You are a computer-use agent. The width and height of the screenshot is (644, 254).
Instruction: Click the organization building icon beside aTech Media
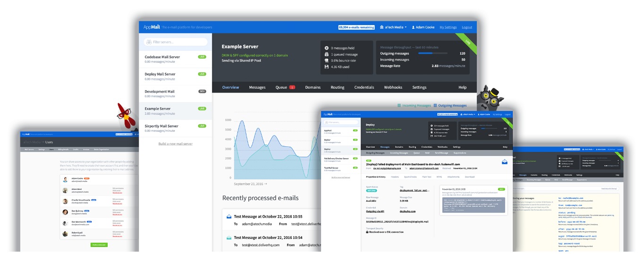tap(382, 27)
